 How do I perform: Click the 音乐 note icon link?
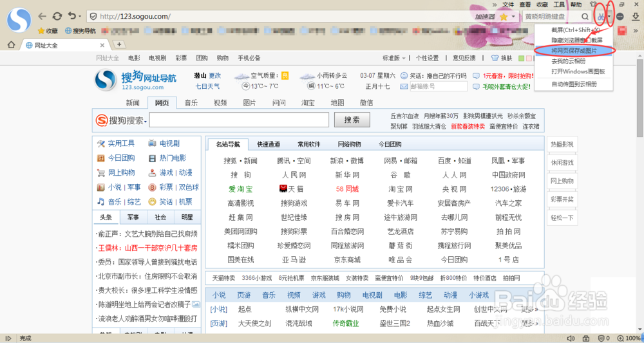100,201
